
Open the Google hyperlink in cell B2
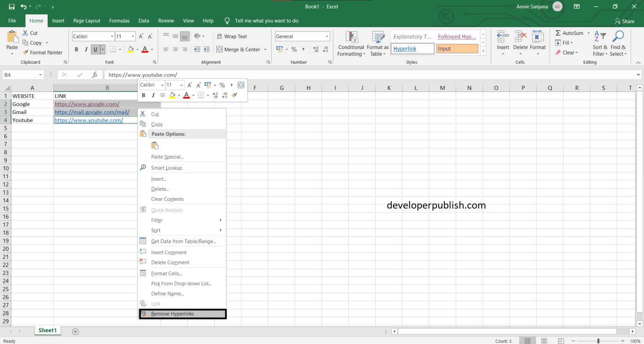pos(86,104)
